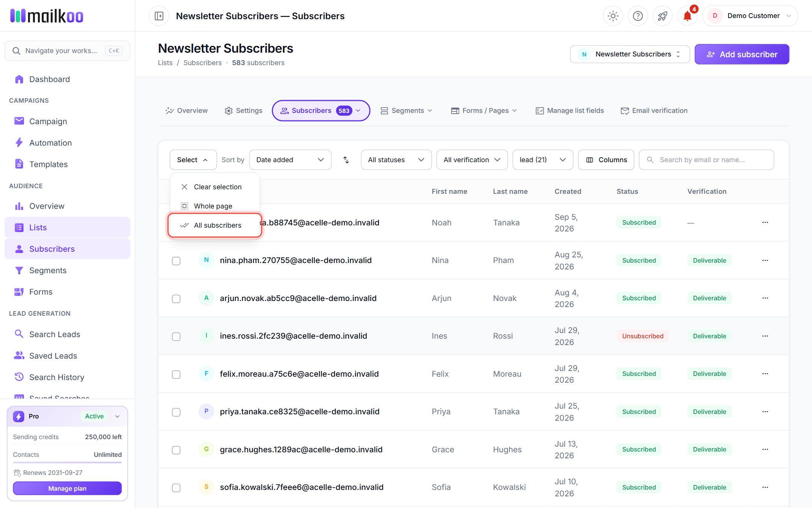This screenshot has width=812, height=508.
Task: Choose All subscribers from menu
Action: tap(215, 225)
